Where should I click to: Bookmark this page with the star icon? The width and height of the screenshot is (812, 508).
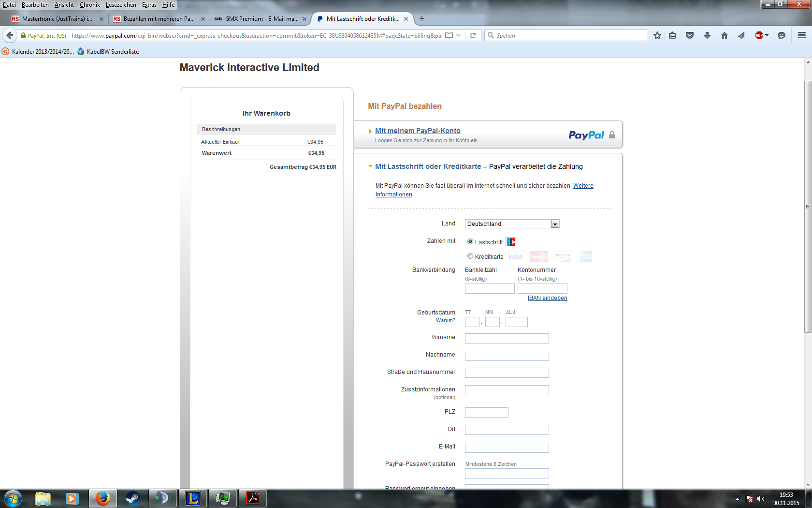(657, 35)
